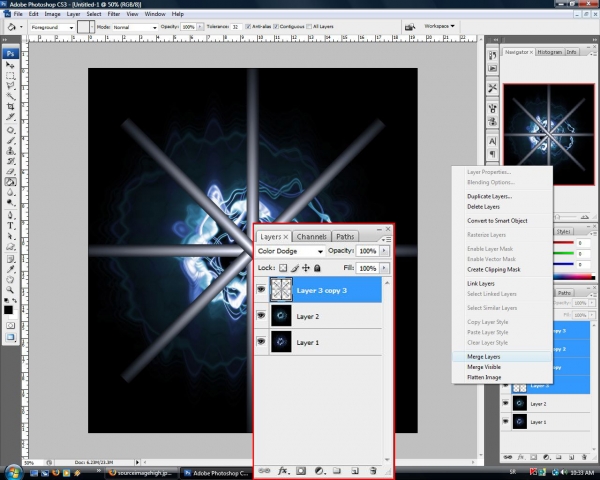Image resolution: width=600 pixels, height=480 pixels.
Task: Select the Rectangular Marquee tool
Action: (10, 75)
